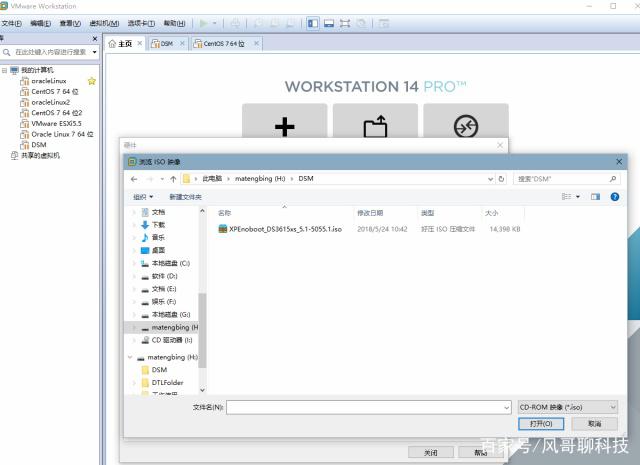Image resolution: width=640 pixels, height=465 pixels.
Task: Click the help question mark icon
Action: 613,197
